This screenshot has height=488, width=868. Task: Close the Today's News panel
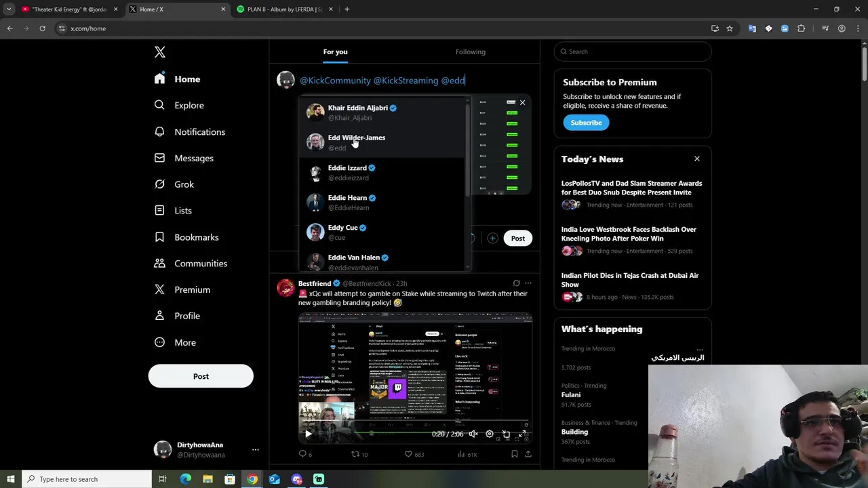(x=696, y=159)
